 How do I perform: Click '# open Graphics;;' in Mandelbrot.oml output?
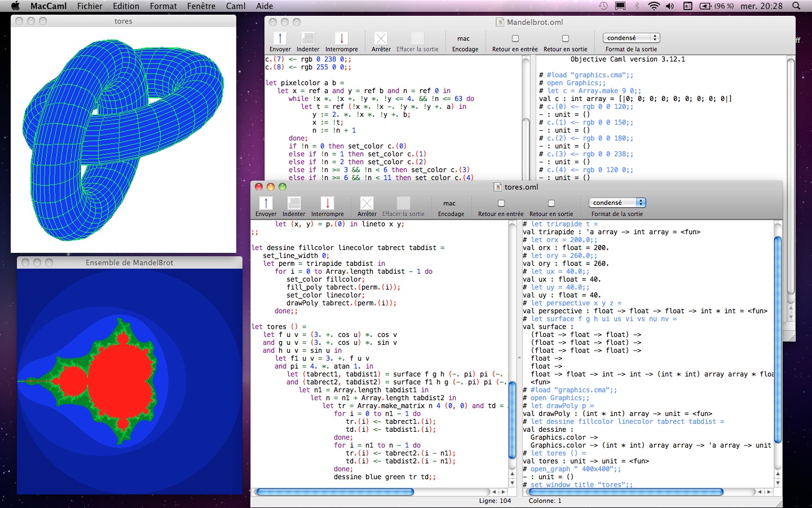[x=572, y=83]
